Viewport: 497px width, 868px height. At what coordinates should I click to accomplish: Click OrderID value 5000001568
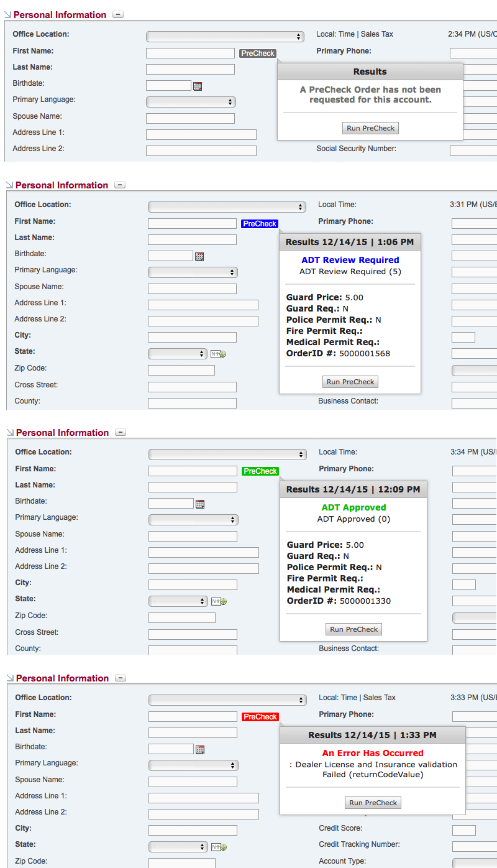(x=365, y=354)
